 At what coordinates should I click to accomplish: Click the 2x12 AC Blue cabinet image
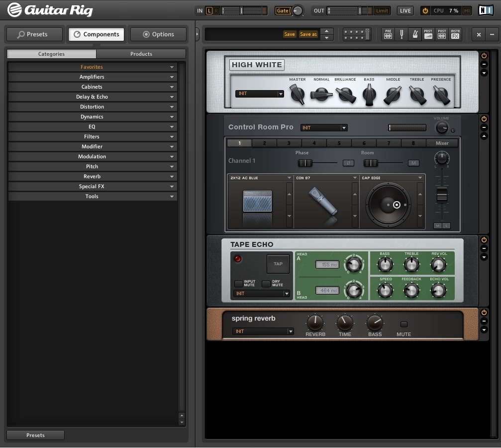(258, 201)
